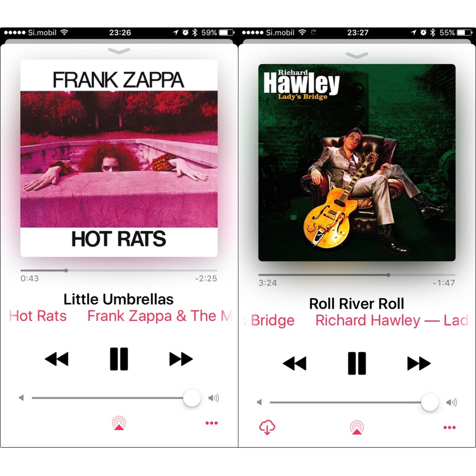
Task: Open the Frank Zappa artist link
Action: pyautogui.click(x=160, y=316)
